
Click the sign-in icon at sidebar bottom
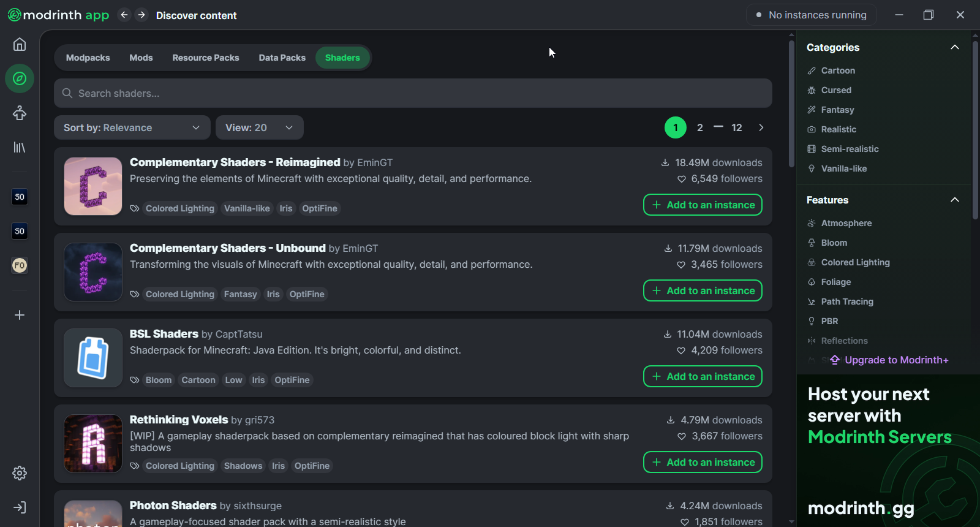[20, 507]
